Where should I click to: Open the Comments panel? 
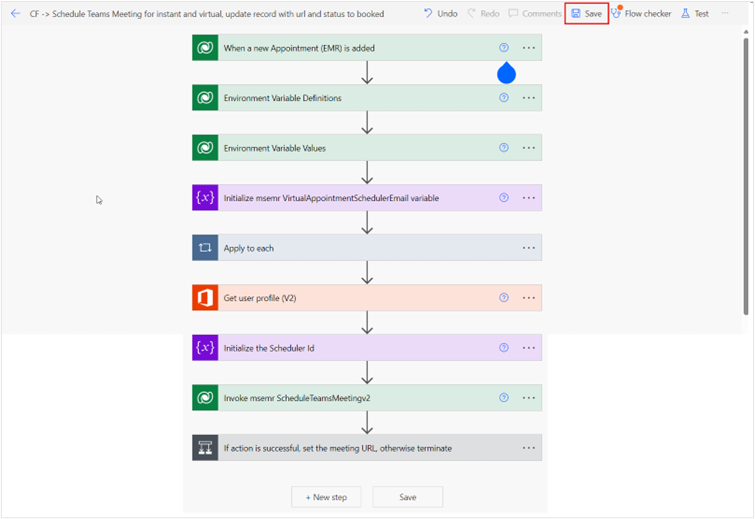pos(535,13)
